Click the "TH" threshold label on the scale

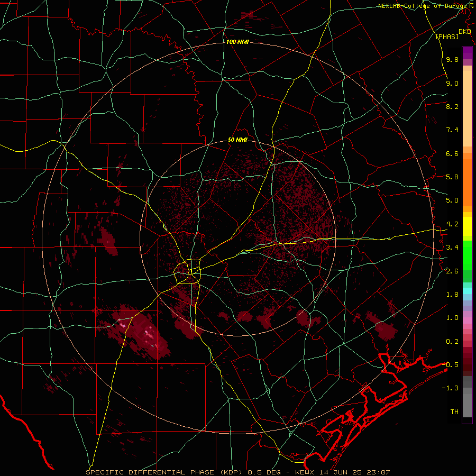(x=454, y=412)
